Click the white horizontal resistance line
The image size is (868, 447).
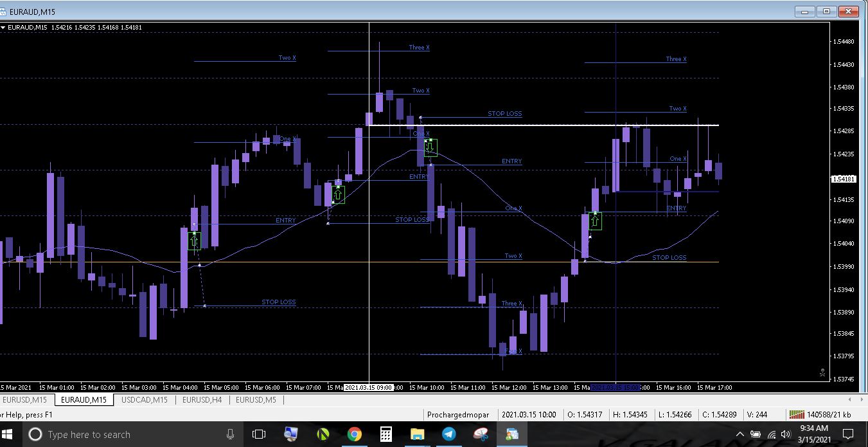tap(544, 125)
